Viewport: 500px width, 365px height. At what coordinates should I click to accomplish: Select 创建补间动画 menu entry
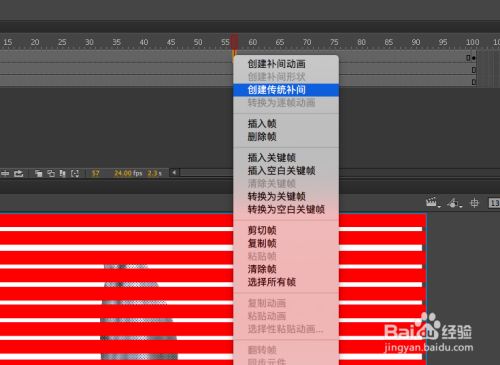pyautogui.click(x=286, y=64)
